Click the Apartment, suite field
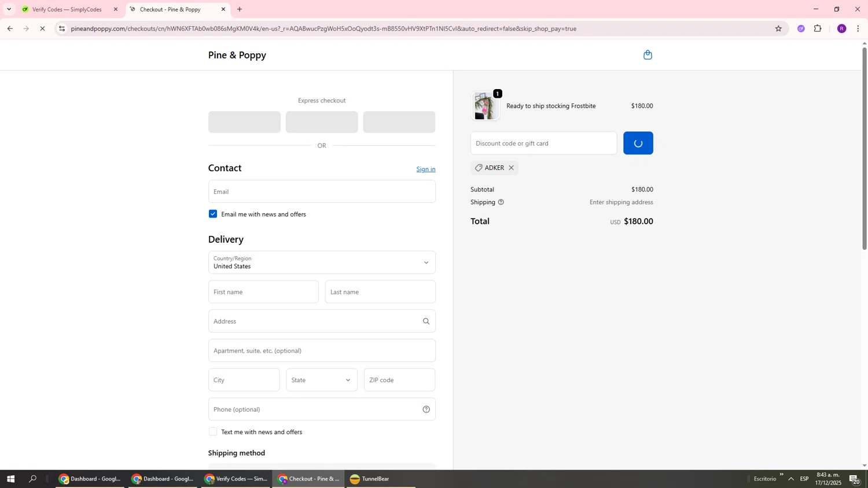The height and width of the screenshot is (488, 868). (322, 350)
